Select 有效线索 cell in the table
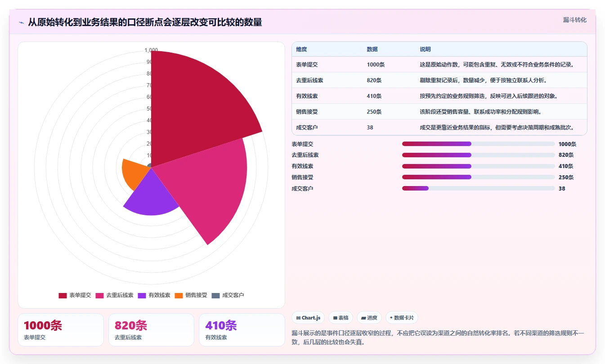 [x=307, y=96]
